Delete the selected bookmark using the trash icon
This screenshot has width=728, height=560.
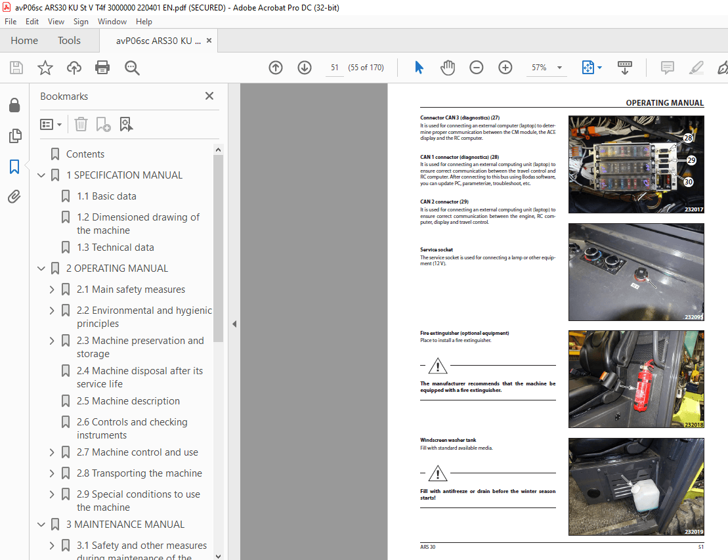pyautogui.click(x=81, y=124)
